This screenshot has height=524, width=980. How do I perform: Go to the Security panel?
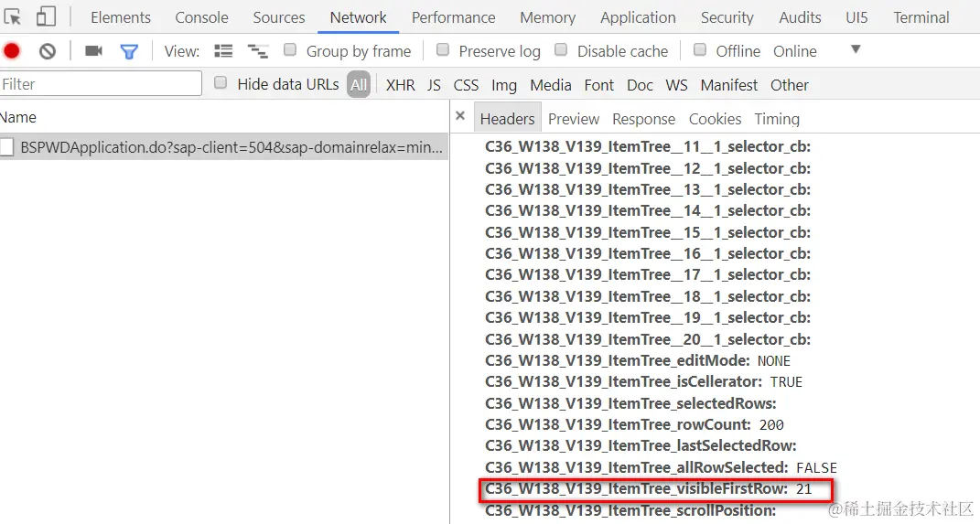[x=727, y=17]
